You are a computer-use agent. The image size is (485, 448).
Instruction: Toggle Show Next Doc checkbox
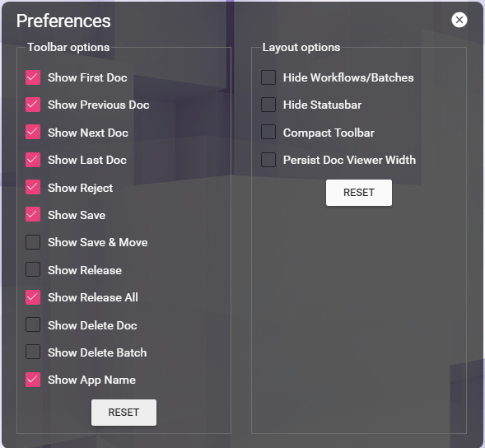pos(33,132)
